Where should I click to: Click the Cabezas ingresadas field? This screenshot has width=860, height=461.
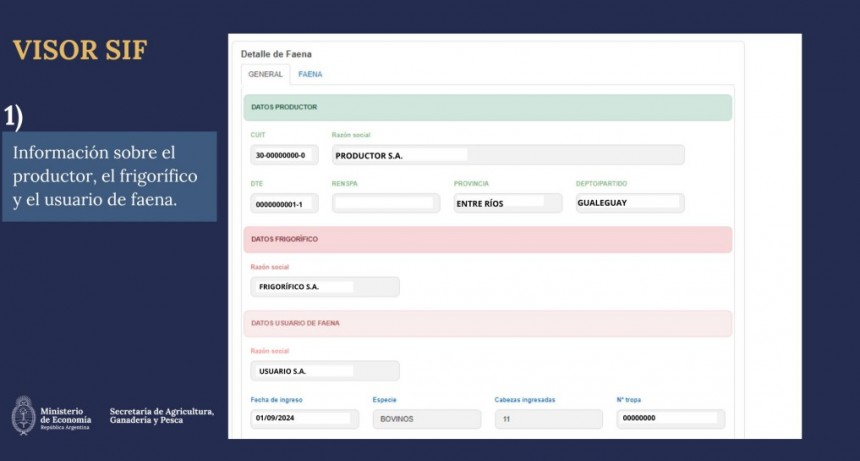point(548,419)
